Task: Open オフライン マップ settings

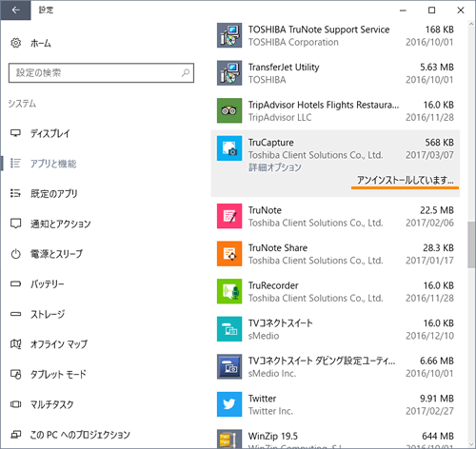Action: tap(59, 344)
